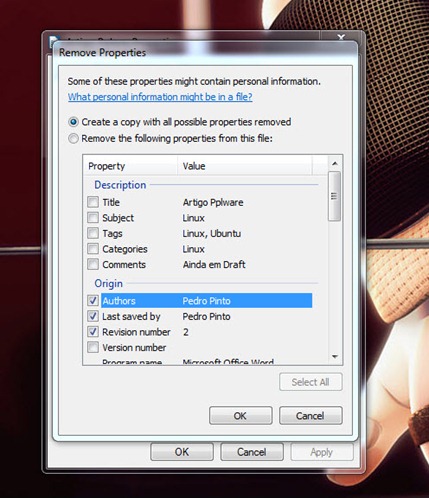Select the Last saved by 'Pedro Pinto' value
The width and height of the screenshot is (429, 498).
click(x=206, y=316)
